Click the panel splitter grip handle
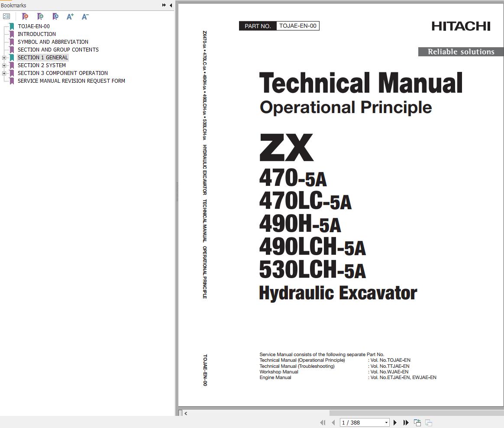The image size is (504, 428). (x=177, y=191)
